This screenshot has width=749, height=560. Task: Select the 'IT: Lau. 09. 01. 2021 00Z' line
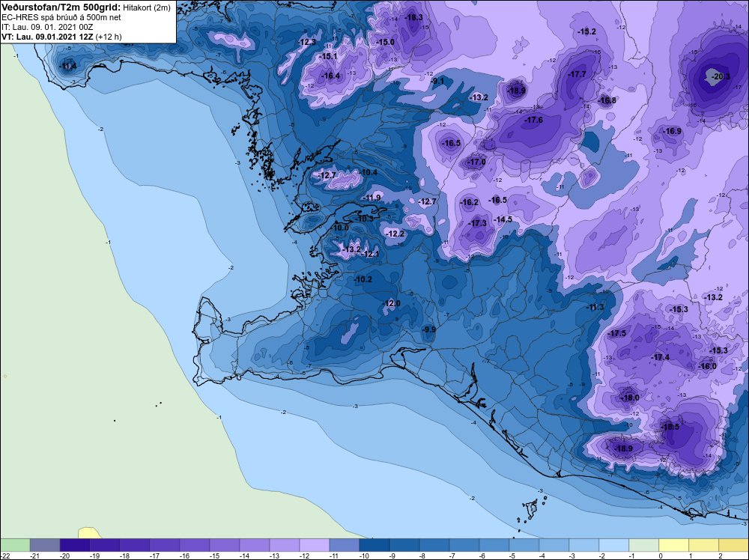[x=47, y=27]
